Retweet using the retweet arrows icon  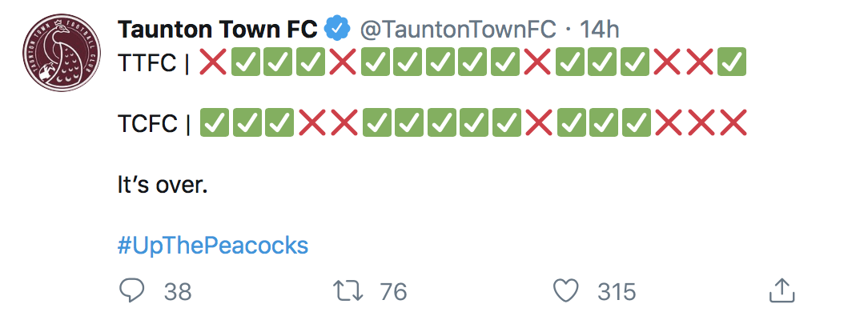(348, 290)
